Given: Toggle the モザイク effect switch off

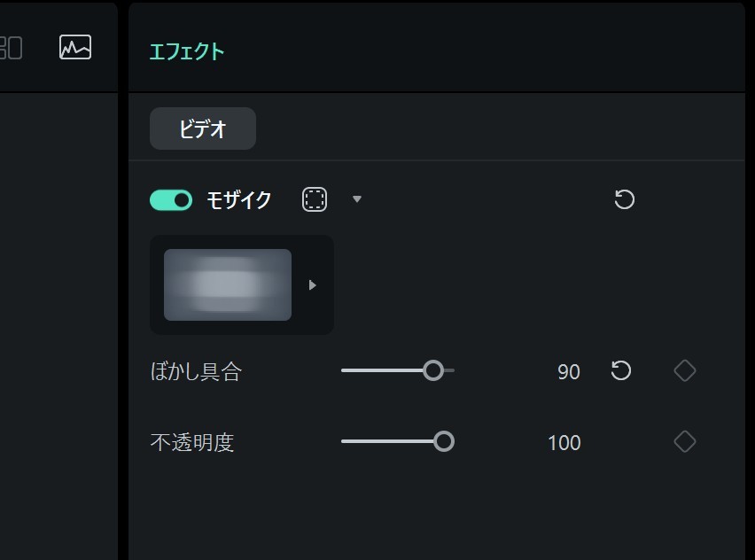Looking at the screenshot, I should pyautogui.click(x=171, y=200).
